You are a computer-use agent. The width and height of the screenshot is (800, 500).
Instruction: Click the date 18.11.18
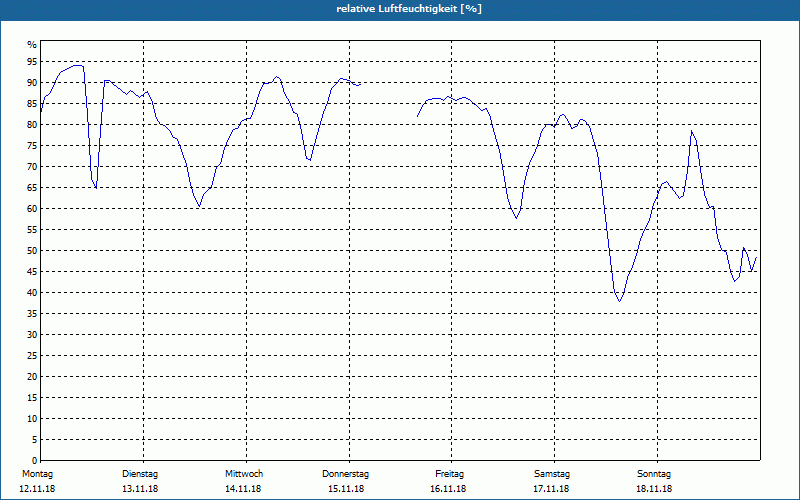(654, 489)
